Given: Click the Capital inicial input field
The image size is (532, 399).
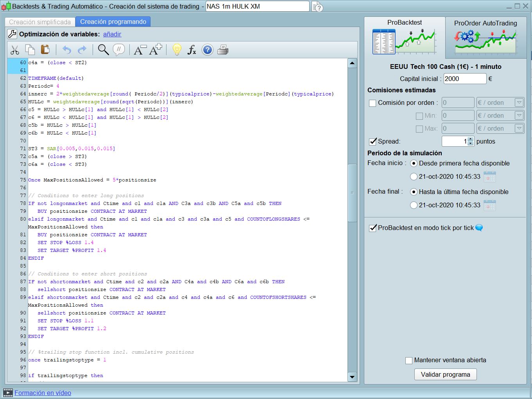Looking at the screenshot, I should [x=465, y=79].
